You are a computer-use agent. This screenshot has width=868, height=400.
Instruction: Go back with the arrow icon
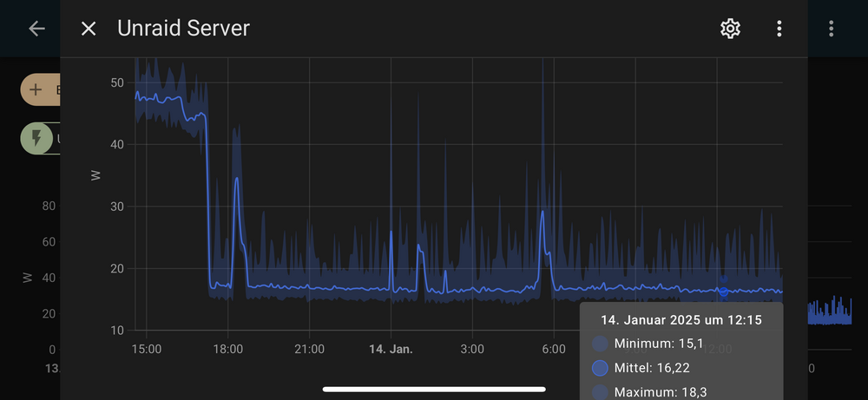point(36,29)
